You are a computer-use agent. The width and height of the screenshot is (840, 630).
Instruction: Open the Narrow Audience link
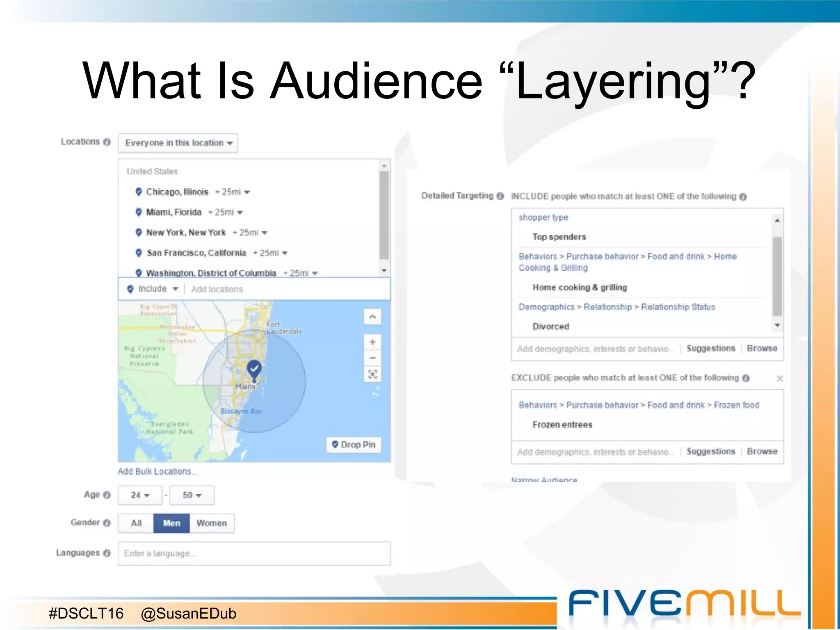[544, 479]
